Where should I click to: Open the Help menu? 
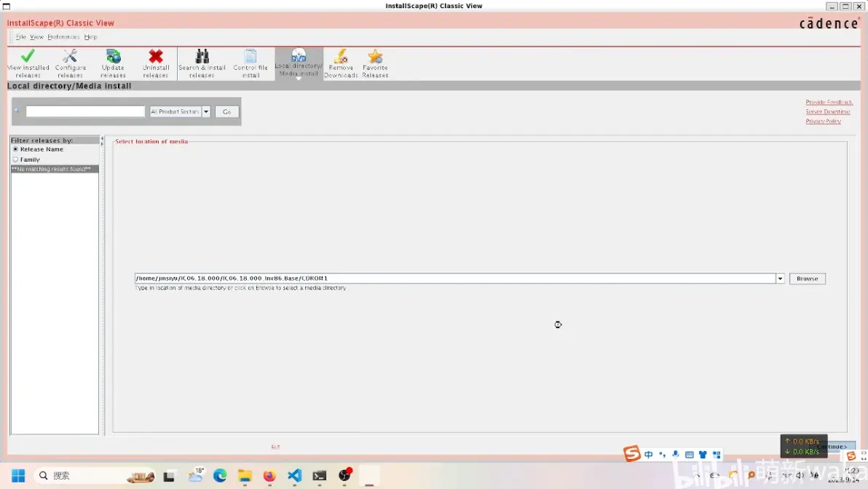[91, 37]
